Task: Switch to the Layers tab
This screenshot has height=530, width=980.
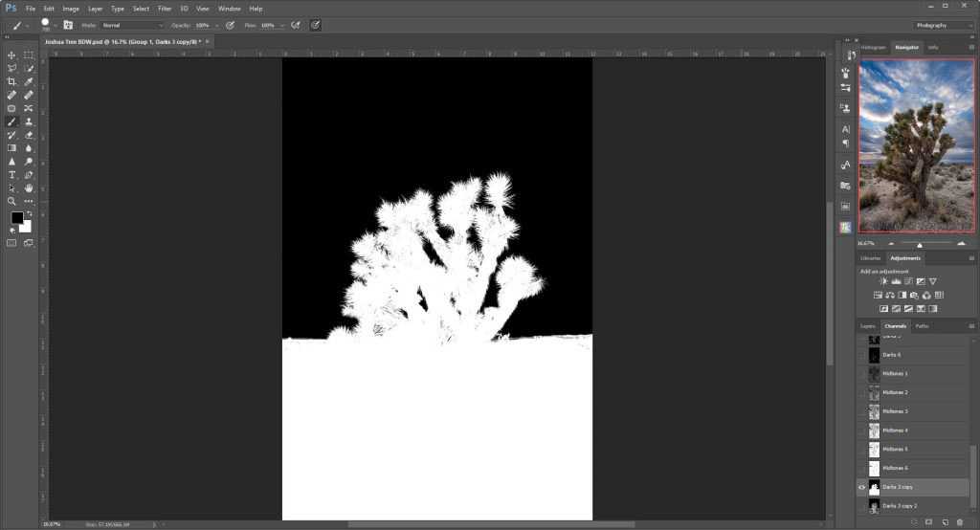Action: [x=867, y=326]
